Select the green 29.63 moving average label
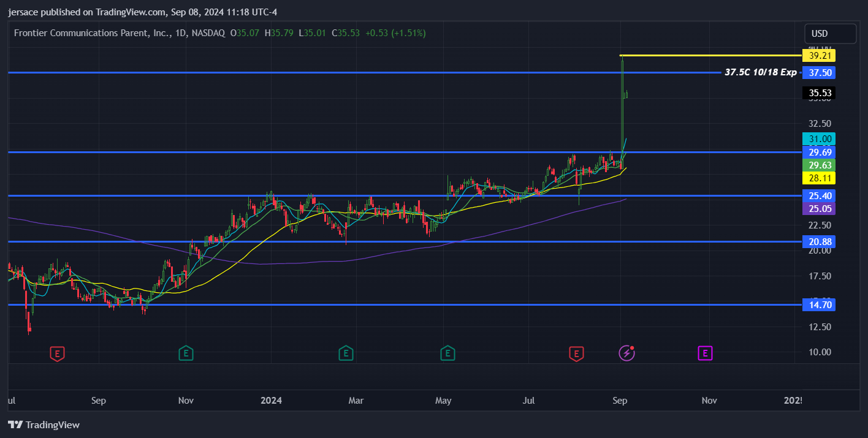 tap(819, 165)
